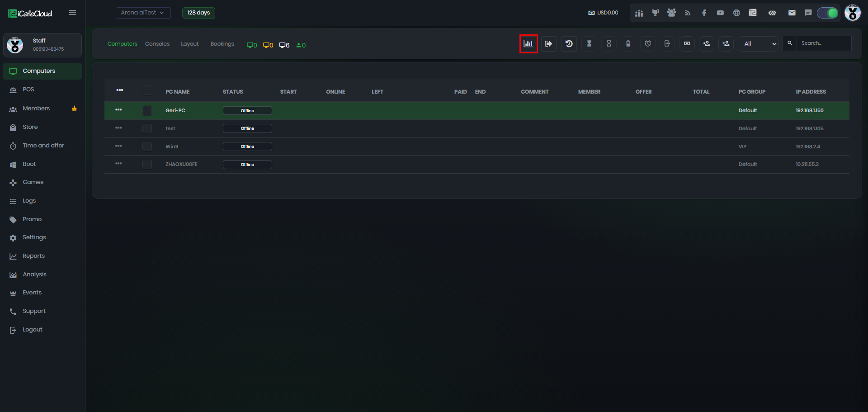Open the three-dot menu for Geri-PC
868x412 pixels.
coord(118,110)
